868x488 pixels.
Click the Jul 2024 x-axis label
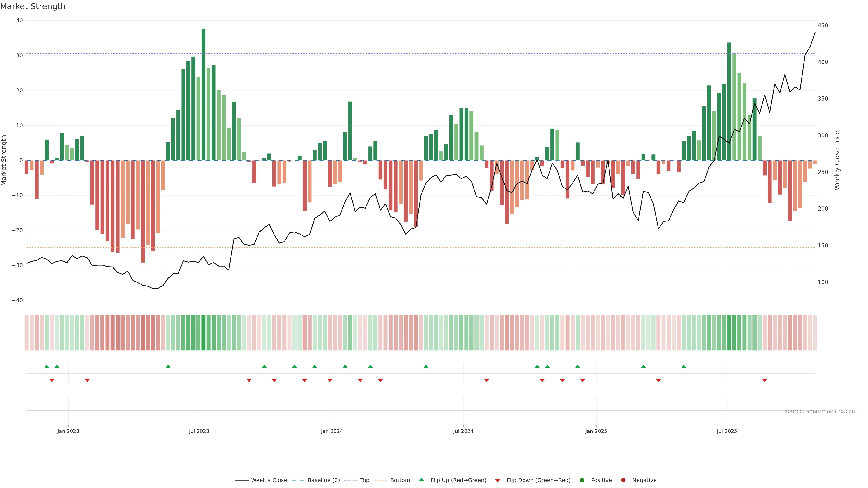click(463, 431)
